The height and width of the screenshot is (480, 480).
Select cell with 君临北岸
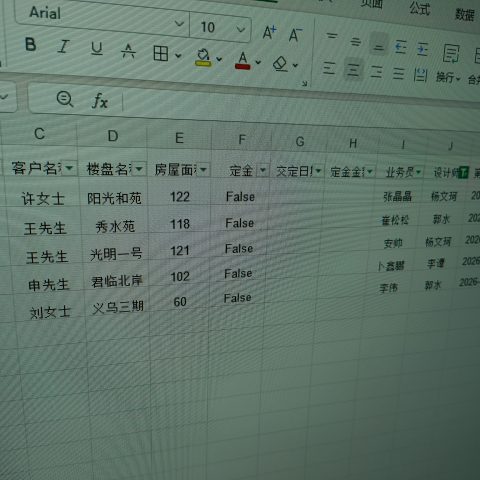click(x=117, y=281)
